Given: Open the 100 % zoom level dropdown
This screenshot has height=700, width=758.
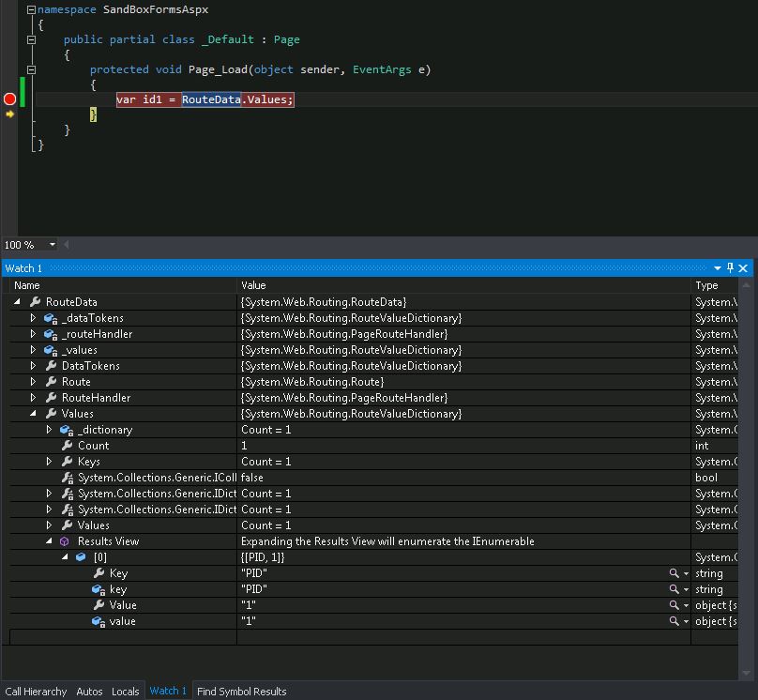Looking at the screenshot, I should click(x=52, y=245).
